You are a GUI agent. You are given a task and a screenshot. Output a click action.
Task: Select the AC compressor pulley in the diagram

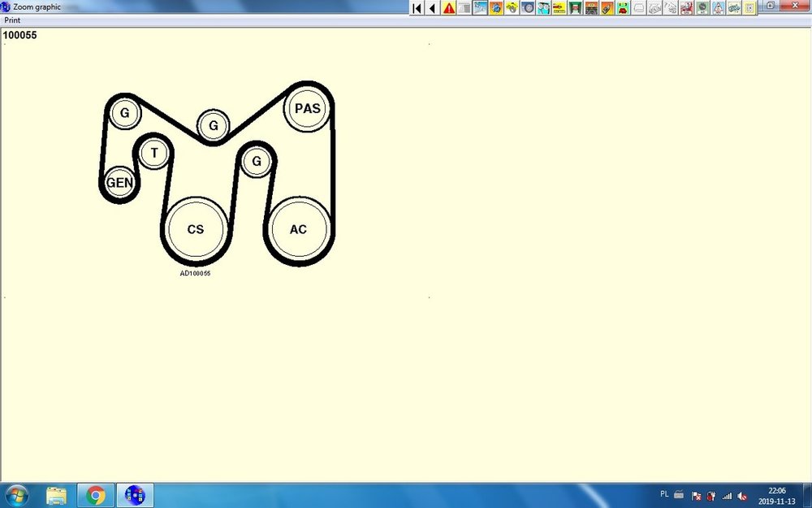[x=298, y=229]
